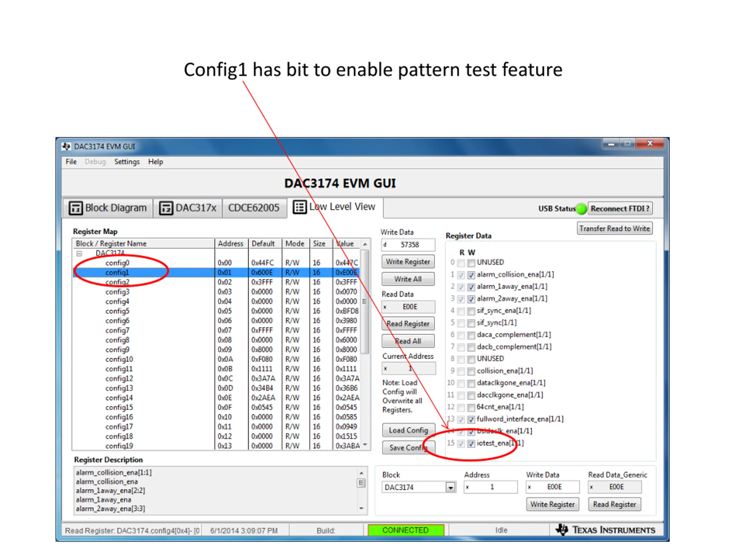Click Register Map scroll up arrow

pyautogui.click(x=365, y=244)
